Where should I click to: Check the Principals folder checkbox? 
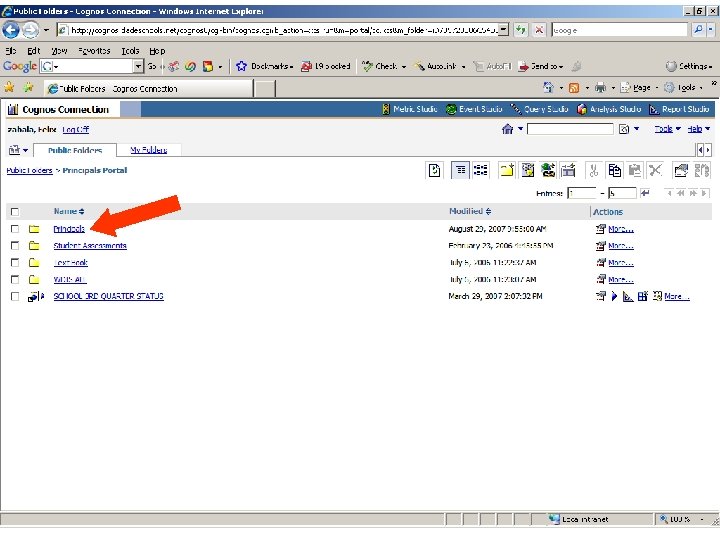coord(15,229)
